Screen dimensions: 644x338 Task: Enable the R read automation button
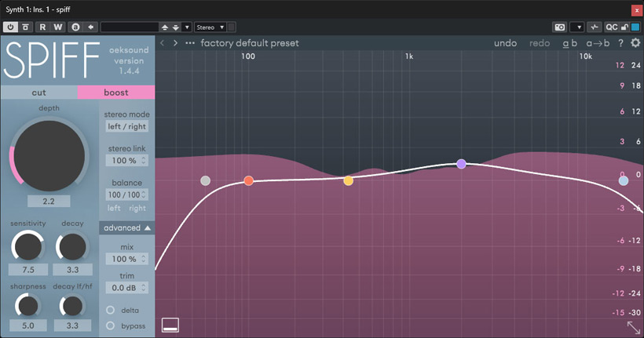[42, 27]
